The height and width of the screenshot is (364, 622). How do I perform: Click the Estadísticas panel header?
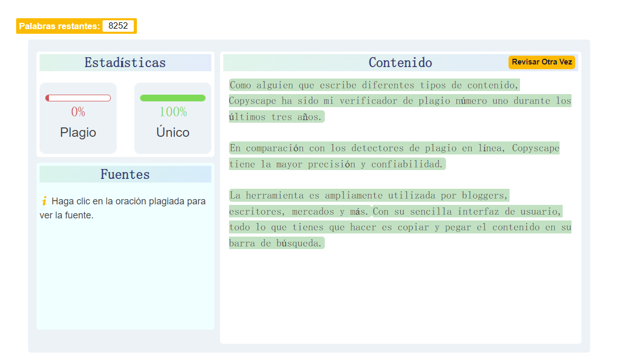[x=125, y=62]
